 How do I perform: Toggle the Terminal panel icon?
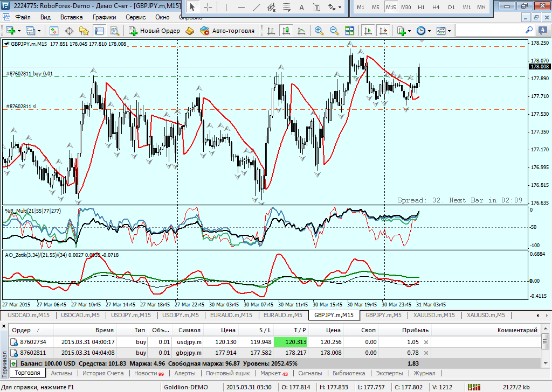click(x=99, y=31)
